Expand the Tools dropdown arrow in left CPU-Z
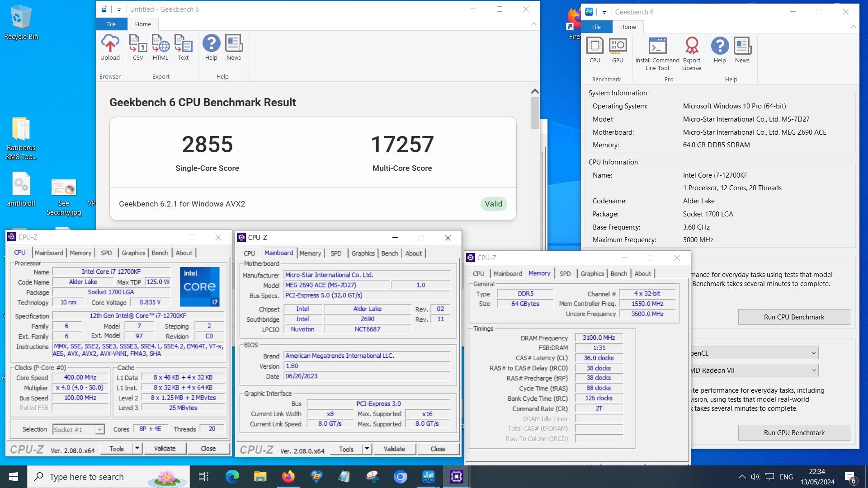Viewport: 868px width, 488px height. 137,448
